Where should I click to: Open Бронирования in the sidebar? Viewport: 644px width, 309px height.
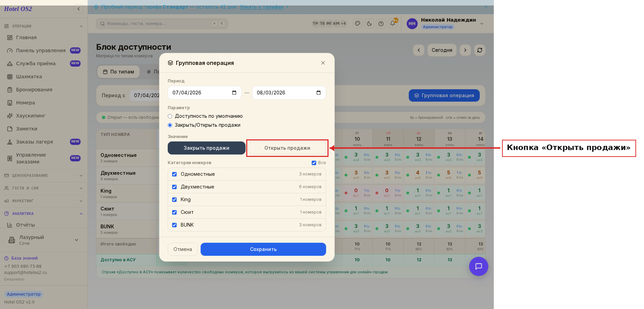tap(44, 90)
